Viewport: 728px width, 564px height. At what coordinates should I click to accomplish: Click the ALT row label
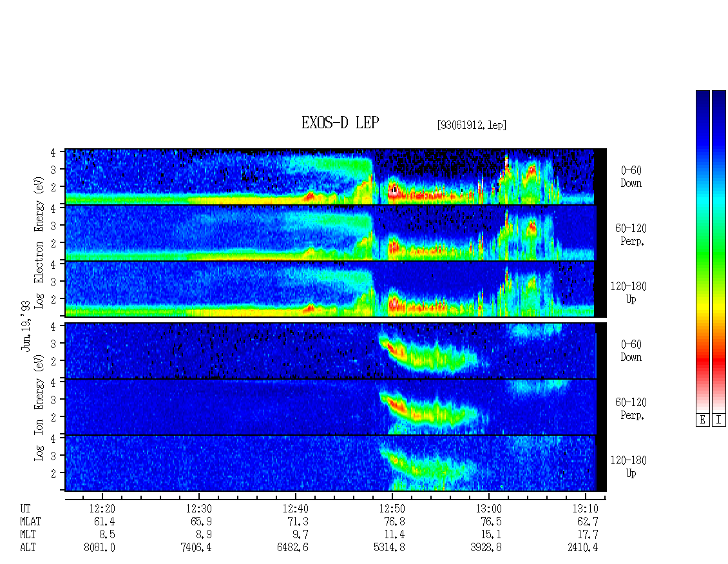[28, 548]
